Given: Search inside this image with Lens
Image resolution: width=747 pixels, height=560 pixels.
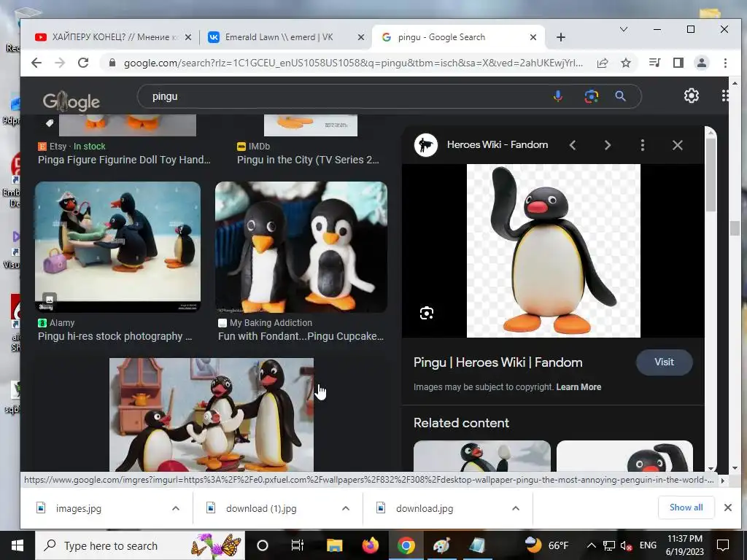Looking at the screenshot, I should pyautogui.click(x=426, y=314).
